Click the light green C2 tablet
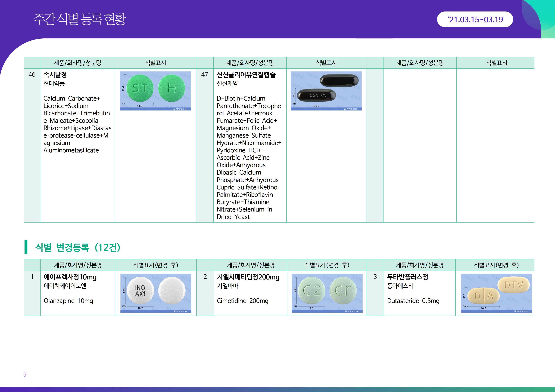This screenshot has height=392, width=555. pyautogui.click(x=312, y=291)
